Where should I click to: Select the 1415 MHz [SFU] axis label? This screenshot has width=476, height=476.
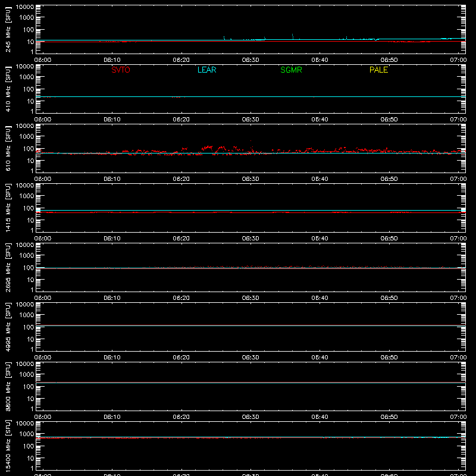[8, 208]
